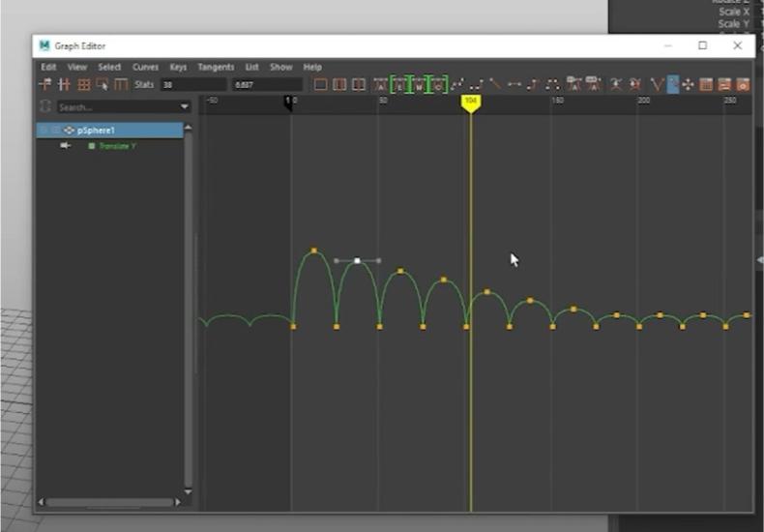Select the Insert Keys tool
Screen dimensions: 764x532
(x=64, y=85)
